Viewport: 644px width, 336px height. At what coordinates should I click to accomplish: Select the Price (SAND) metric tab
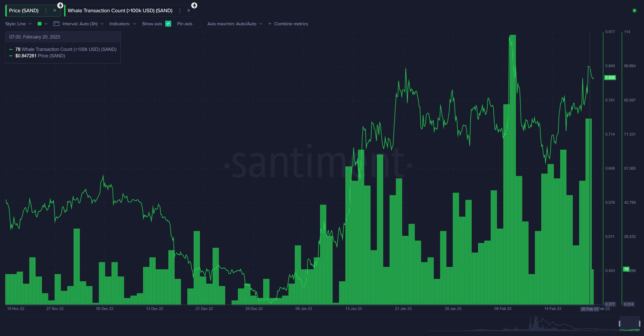coord(24,10)
